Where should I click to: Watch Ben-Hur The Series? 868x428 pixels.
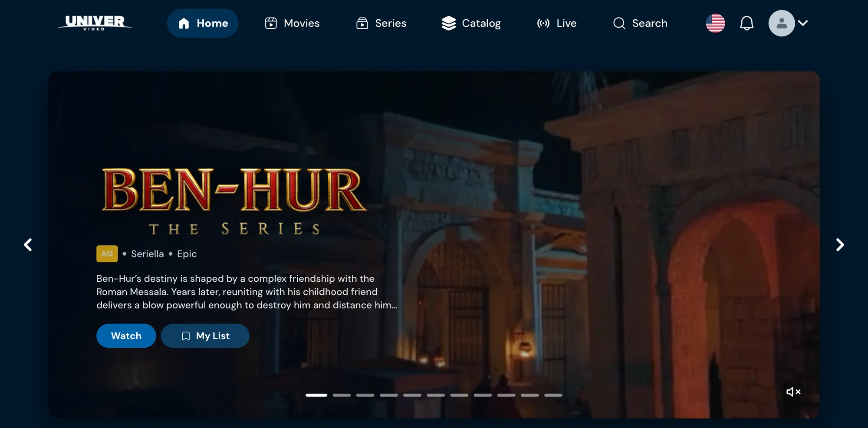coord(126,336)
